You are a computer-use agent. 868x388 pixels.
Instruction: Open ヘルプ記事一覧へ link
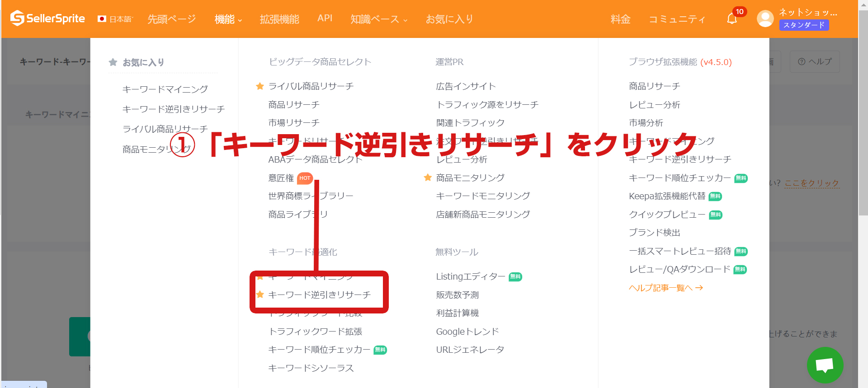click(665, 288)
